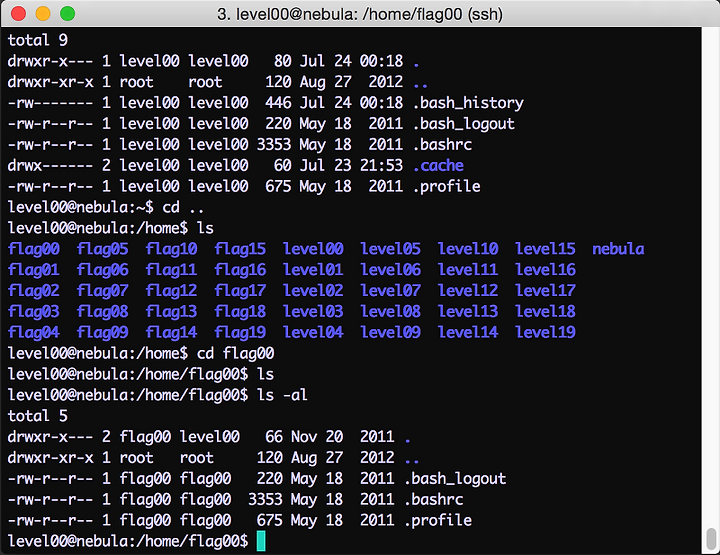Select .bashrc in the level00 listing
Image resolution: width=720 pixels, height=555 pixels.
click(x=442, y=145)
